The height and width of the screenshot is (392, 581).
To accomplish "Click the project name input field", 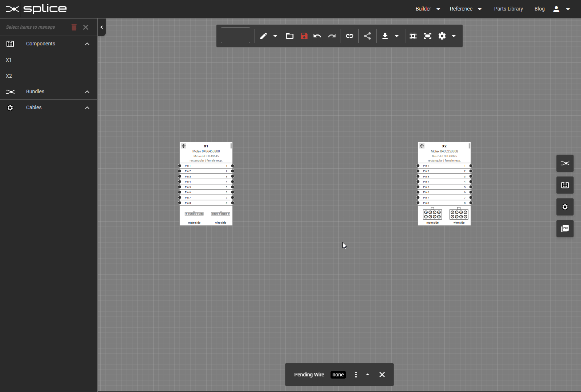I will [235, 35].
